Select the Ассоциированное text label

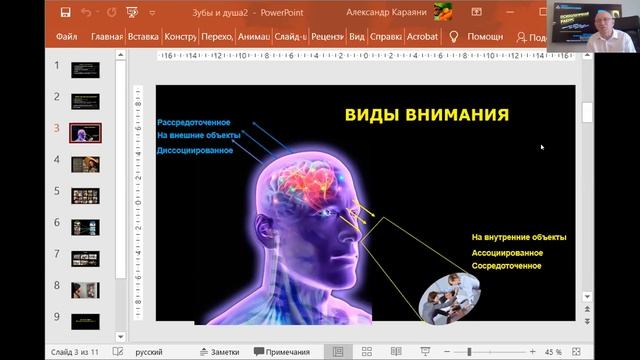tap(507, 253)
